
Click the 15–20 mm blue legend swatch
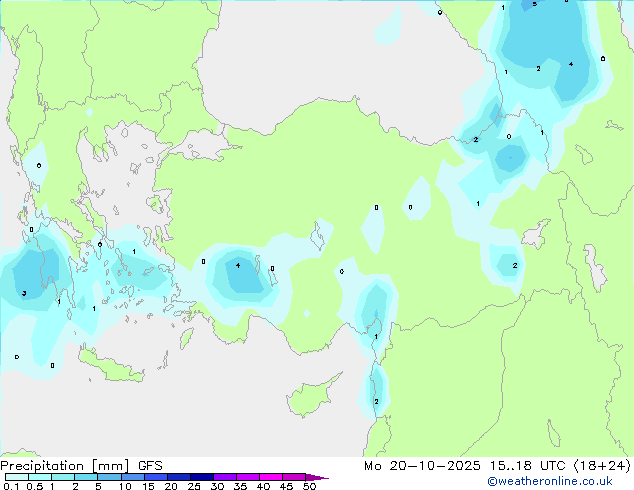(x=155, y=477)
